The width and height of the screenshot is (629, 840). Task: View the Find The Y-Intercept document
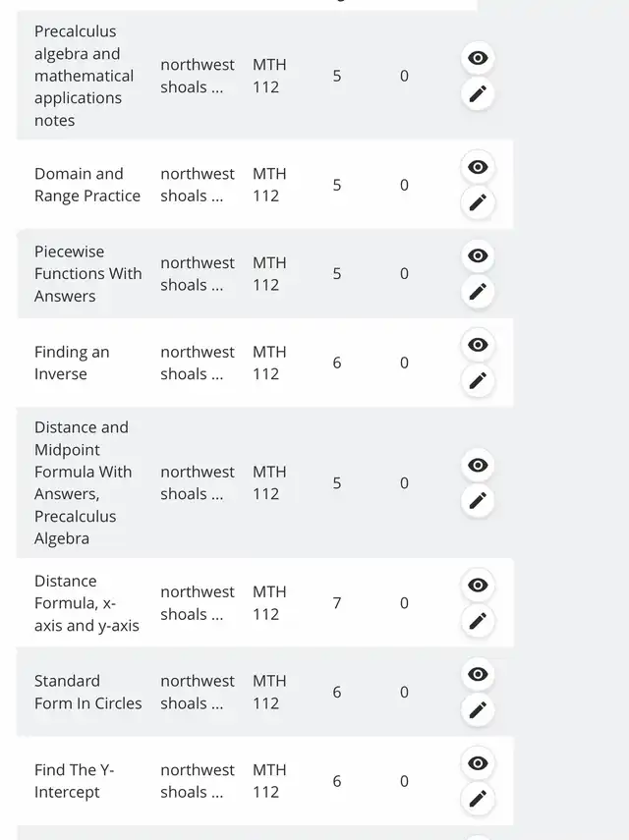478,763
